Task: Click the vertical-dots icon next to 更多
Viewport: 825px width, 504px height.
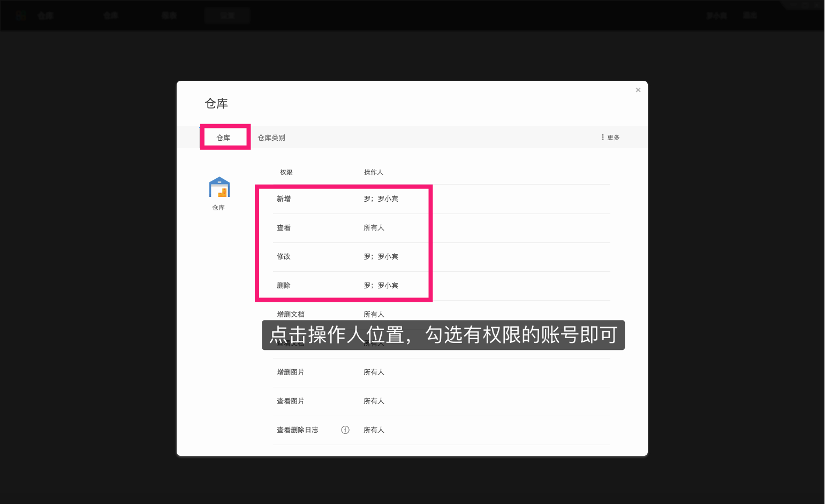Action: 602,137
